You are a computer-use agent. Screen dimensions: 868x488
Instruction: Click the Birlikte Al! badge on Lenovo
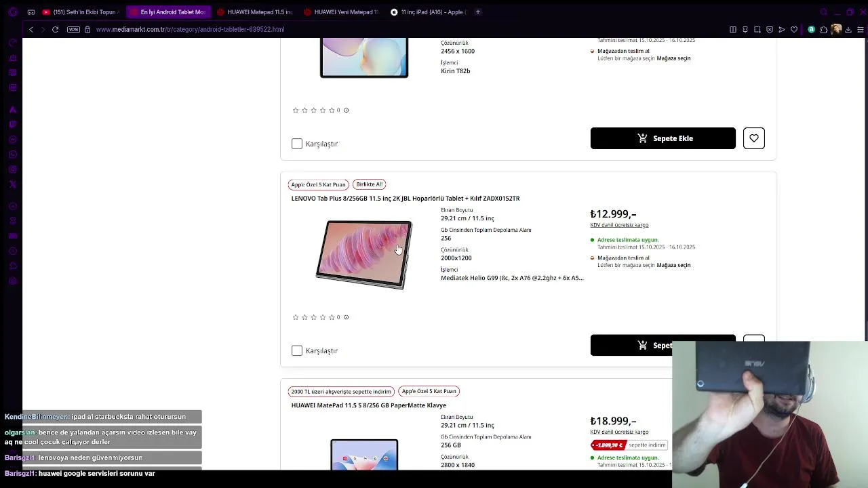coord(370,184)
